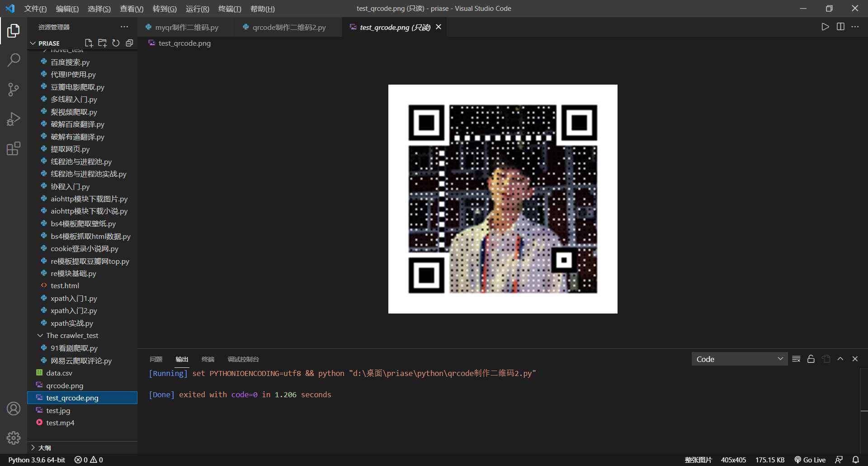Image resolution: width=868 pixels, height=466 pixels.
Task: Open the 查看(V) menu
Action: (132, 9)
